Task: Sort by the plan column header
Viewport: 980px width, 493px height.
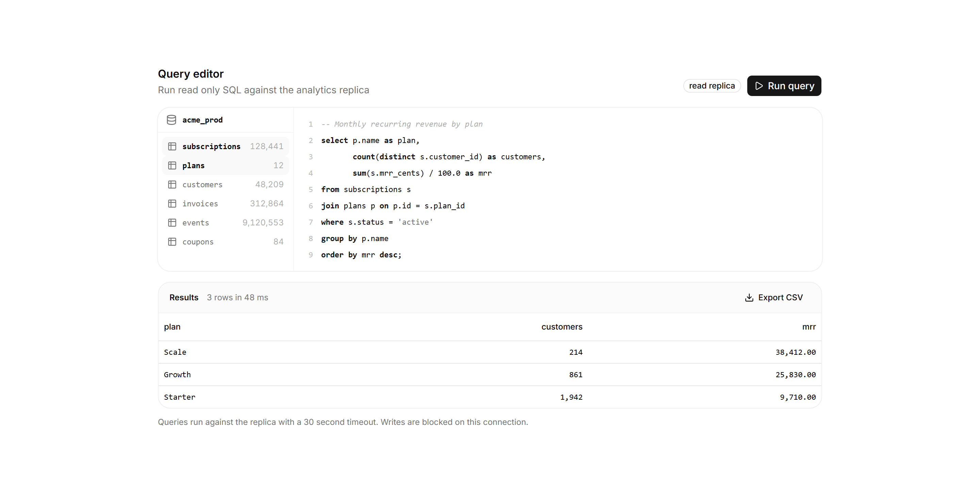Action: pos(172,327)
